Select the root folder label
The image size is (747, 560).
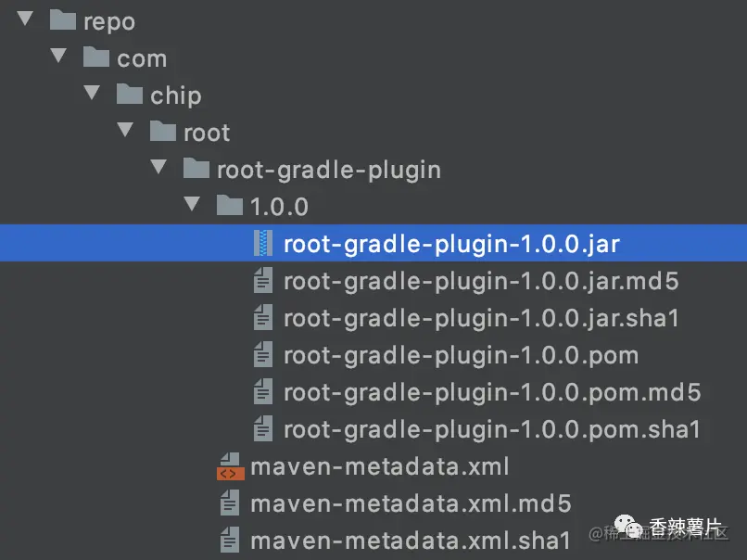pyautogui.click(x=207, y=133)
